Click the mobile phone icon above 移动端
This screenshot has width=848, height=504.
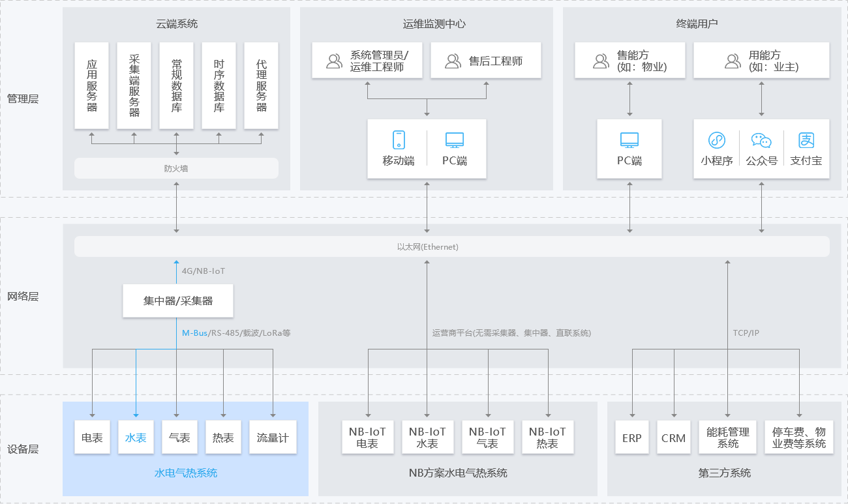tap(399, 140)
